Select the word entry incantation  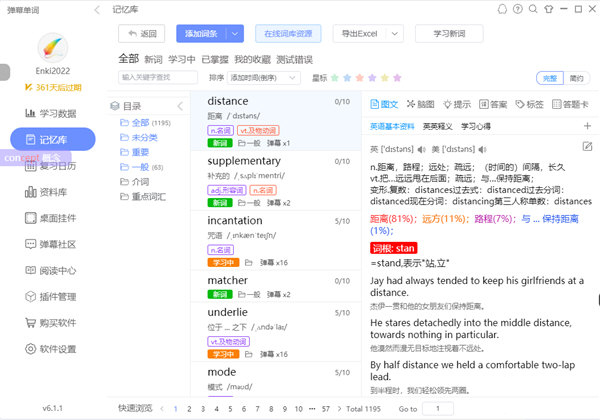click(x=276, y=241)
